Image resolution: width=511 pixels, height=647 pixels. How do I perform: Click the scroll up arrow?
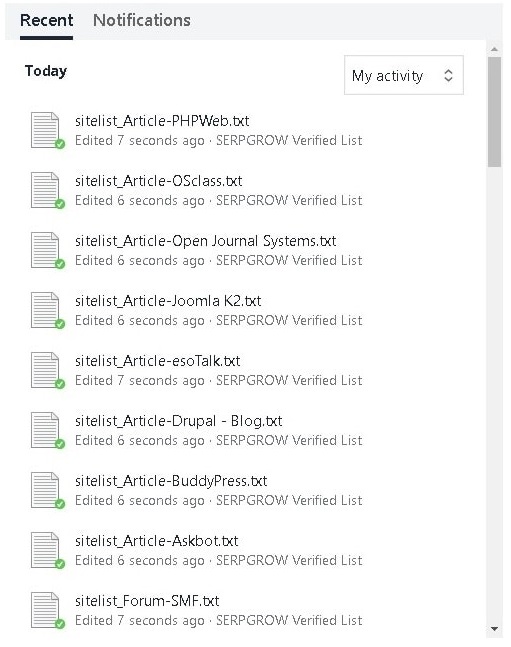point(494,50)
